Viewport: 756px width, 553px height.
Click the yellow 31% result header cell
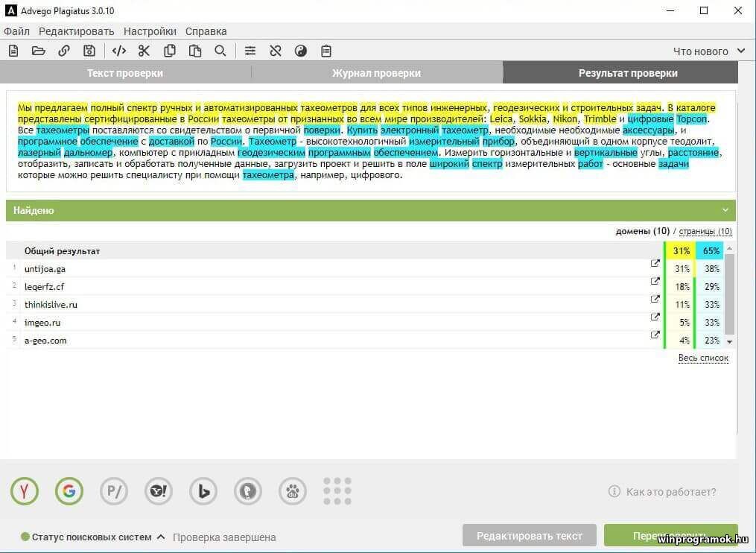[x=681, y=251]
